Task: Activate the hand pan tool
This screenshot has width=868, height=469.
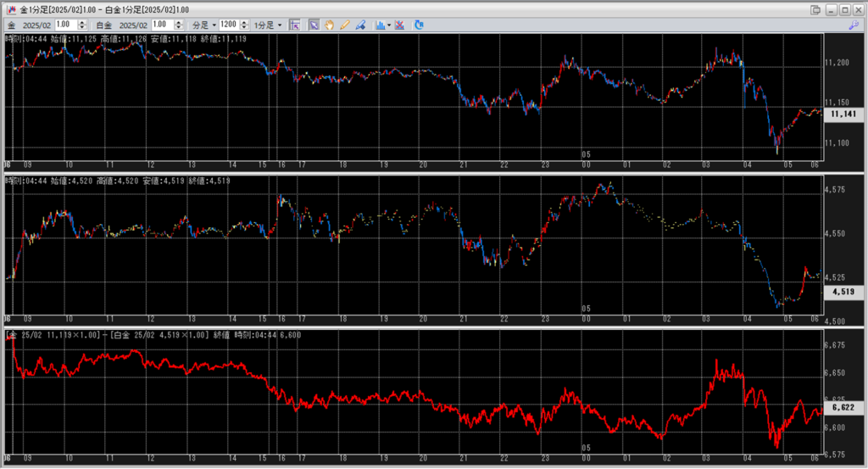Action: 329,25
